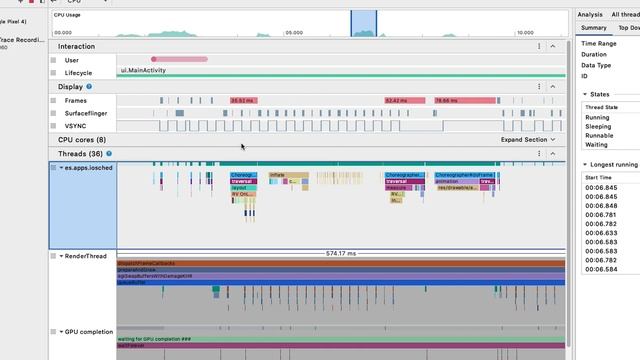Viewport: 640px width, 360px height.
Task: Select the inflate trace event
Action: [x=289, y=175]
